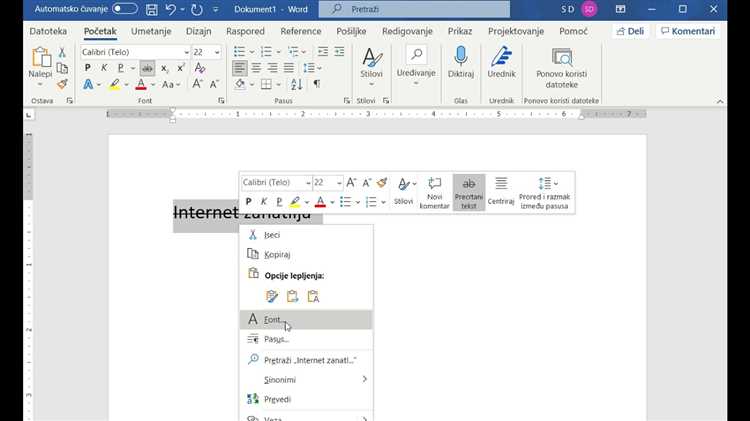750x421 pixels.
Task: Open the Komentari button
Action: click(688, 31)
